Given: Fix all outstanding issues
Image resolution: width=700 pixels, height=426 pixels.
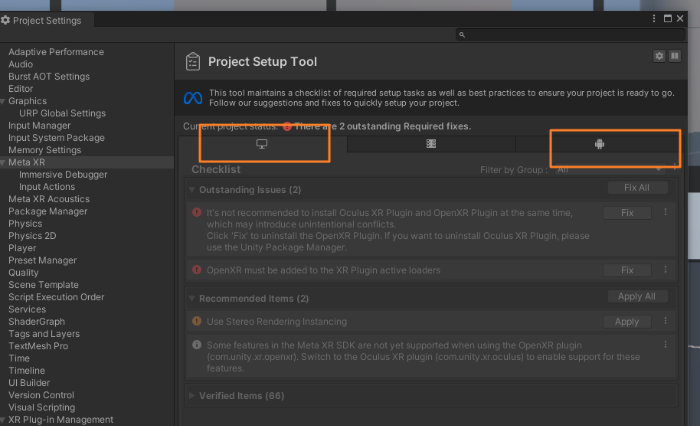Looking at the screenshot, I should tap(637, 188).
